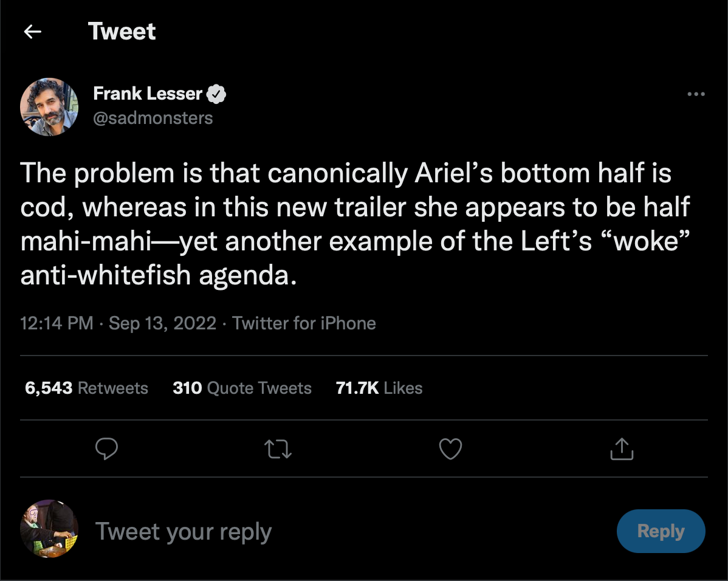View the 71.7K Likes list

click(379, 388)
